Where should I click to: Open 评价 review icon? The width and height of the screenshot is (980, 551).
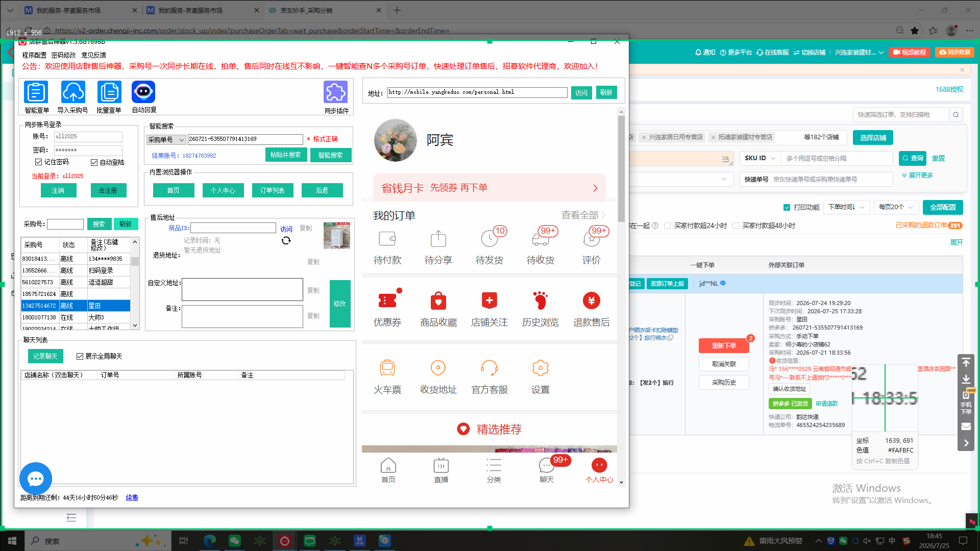click(592, 238)
